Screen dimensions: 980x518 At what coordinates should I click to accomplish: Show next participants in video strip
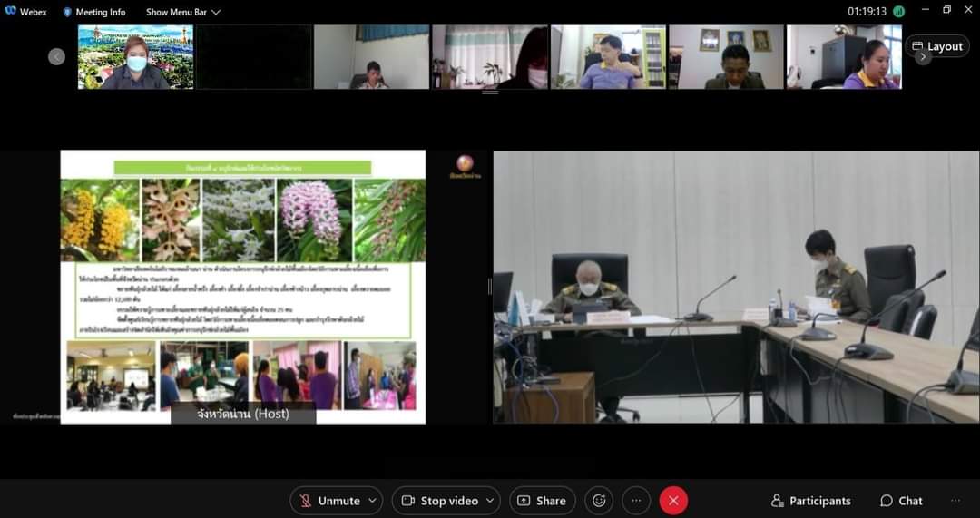pyautogui.click(x=923, y=57)
